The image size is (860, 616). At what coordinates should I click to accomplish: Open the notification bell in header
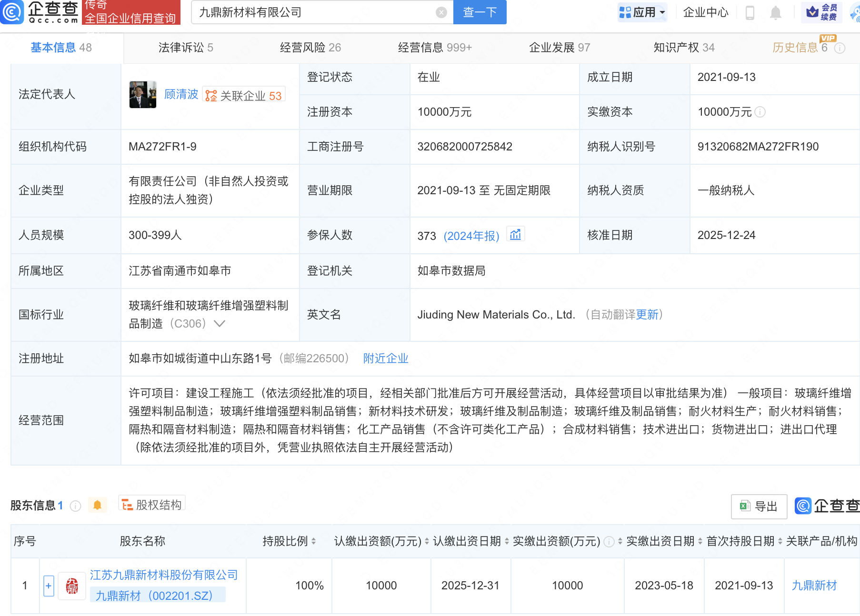[775, 13]
